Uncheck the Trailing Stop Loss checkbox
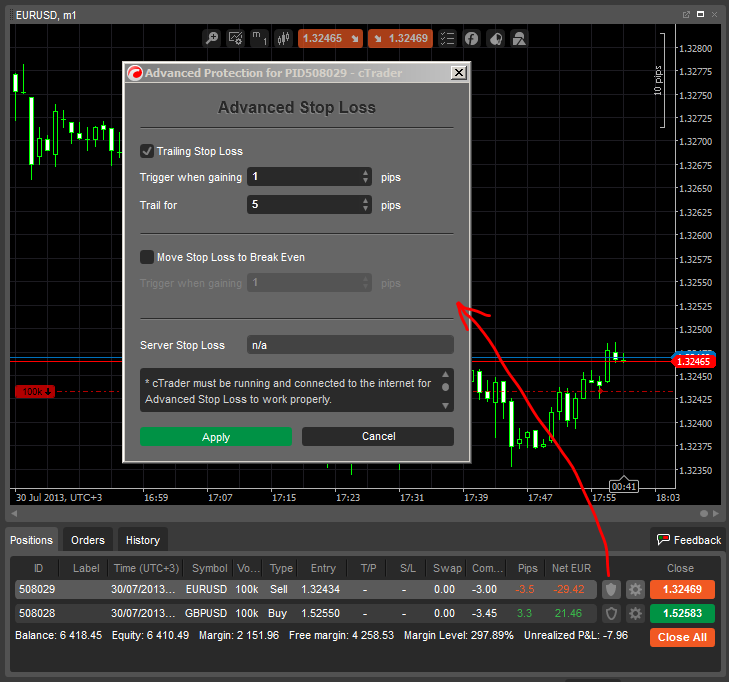Screen dimensions: 729x682 [x=147, y=151]
